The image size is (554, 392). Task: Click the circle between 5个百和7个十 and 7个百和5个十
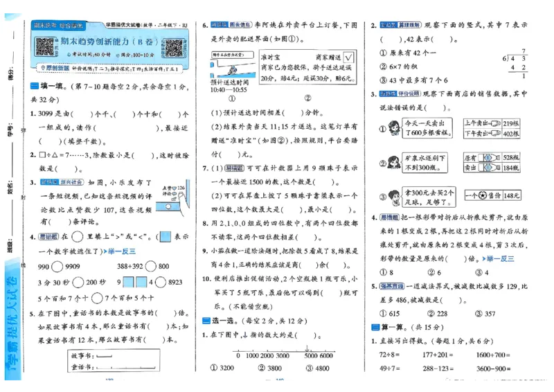(97, 298)
